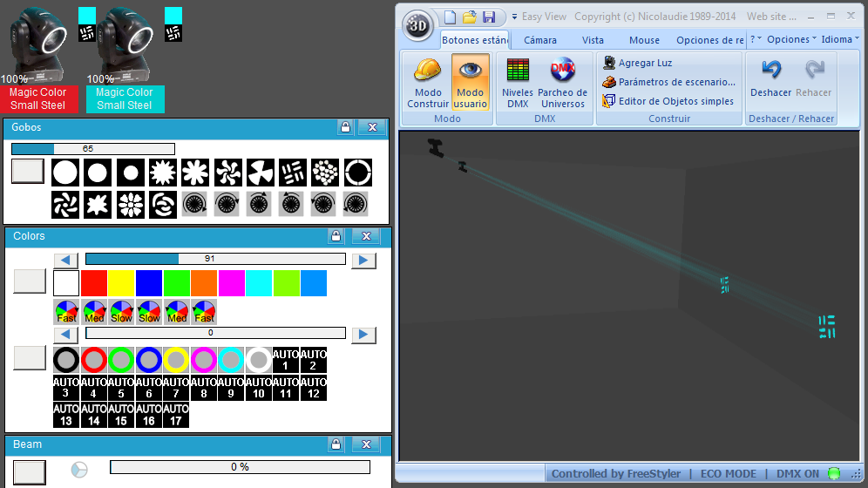Click upper Colors slider left arrow
868x488 pixels.
(x=66, y=260)
